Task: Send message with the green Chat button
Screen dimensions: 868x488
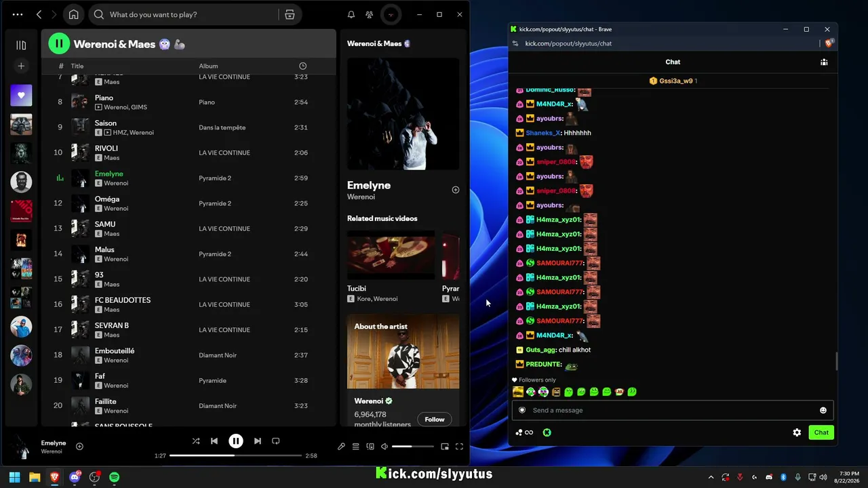Action: pos(821,432)
